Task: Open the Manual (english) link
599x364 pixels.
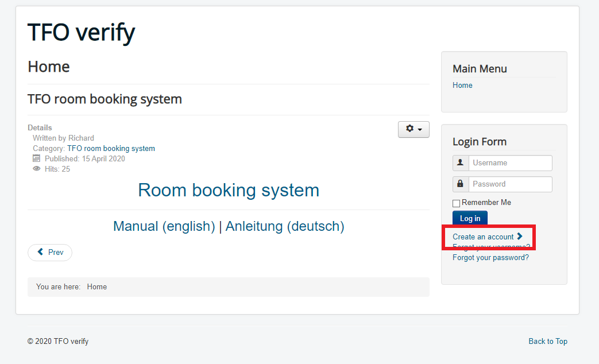Action: pyautogui.click(x=164, y=226)
